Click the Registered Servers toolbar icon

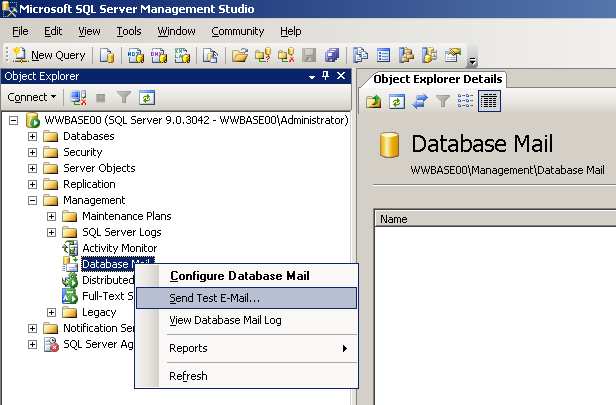360,55
